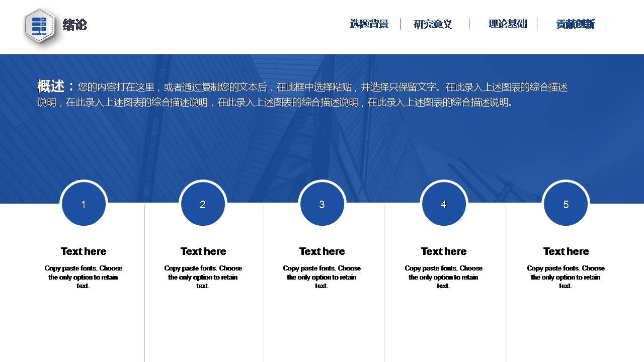Open the 选题背景 navigation tab
Image resolution: width=644 pixels, height=362 pixels.
click(369, 23)
